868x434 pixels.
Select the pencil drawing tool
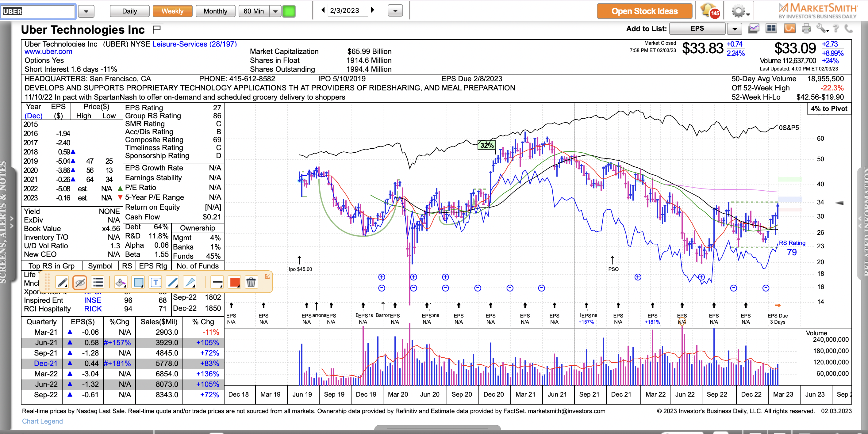tap(62, 282)
